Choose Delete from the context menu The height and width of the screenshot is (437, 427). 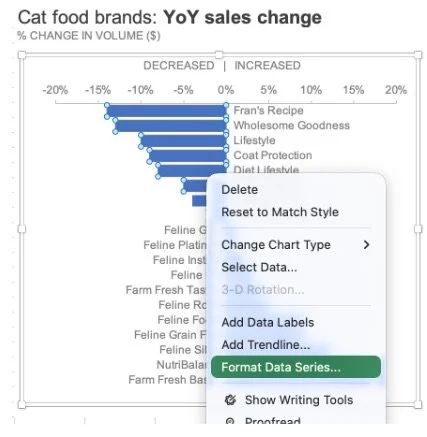pyautogui.click(x=240, y=190)
